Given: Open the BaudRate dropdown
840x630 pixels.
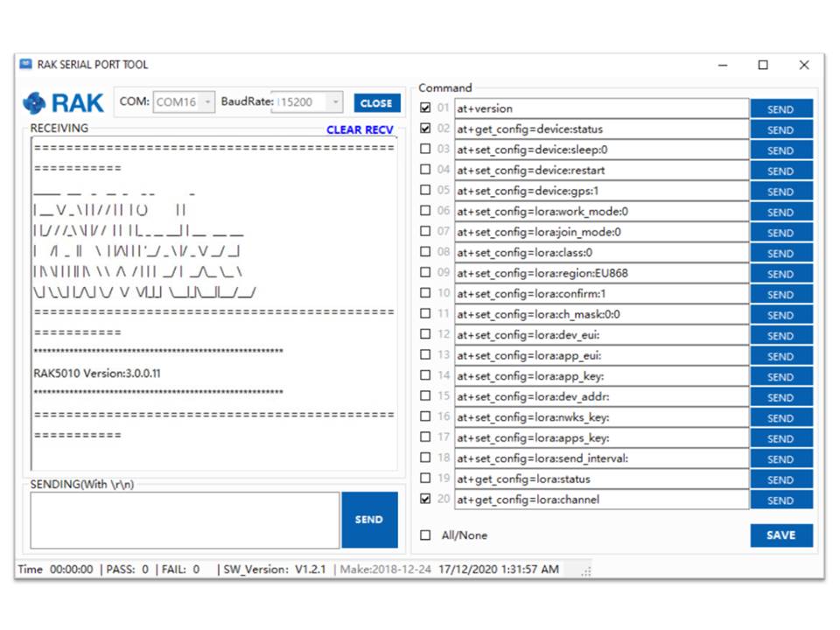Looking at the screenshot, I should pyautogui.click(x=335, y=101).
